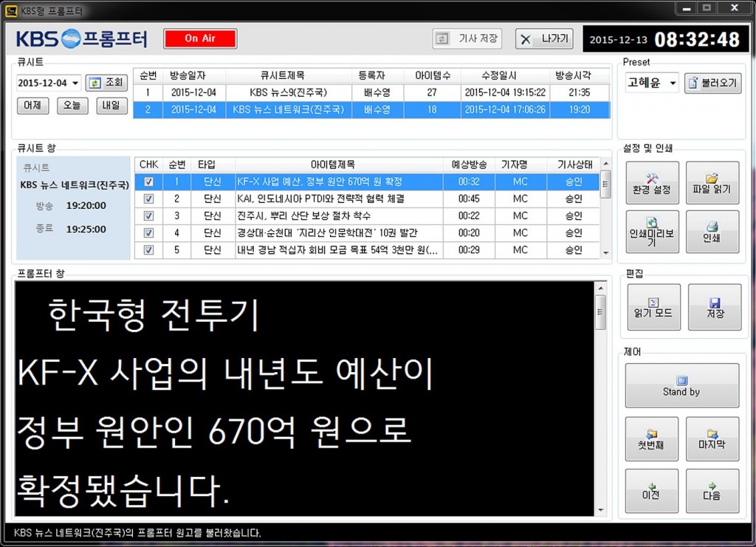Uncheck CHK box for item 5
This screenshot has width=756, height=547.
pyautogui.click(x=149, y=250)
